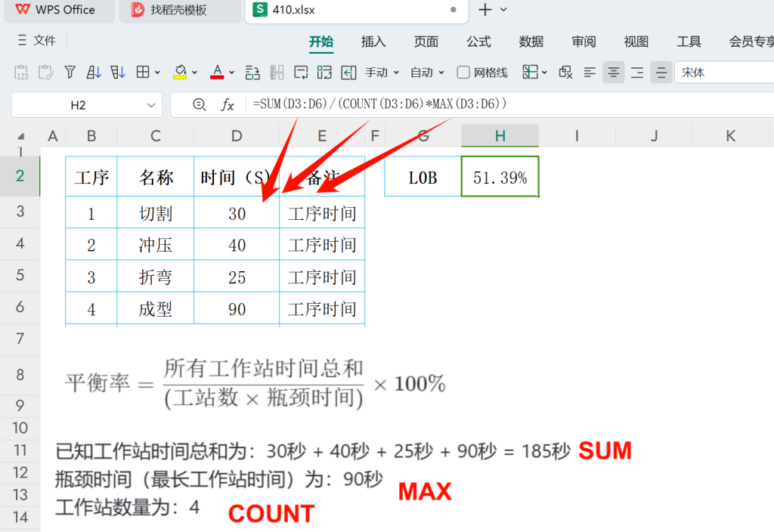This screenshot has height=532, width=774.
Task: Switch to the 视图 ribbon tab
Action: 636,42
